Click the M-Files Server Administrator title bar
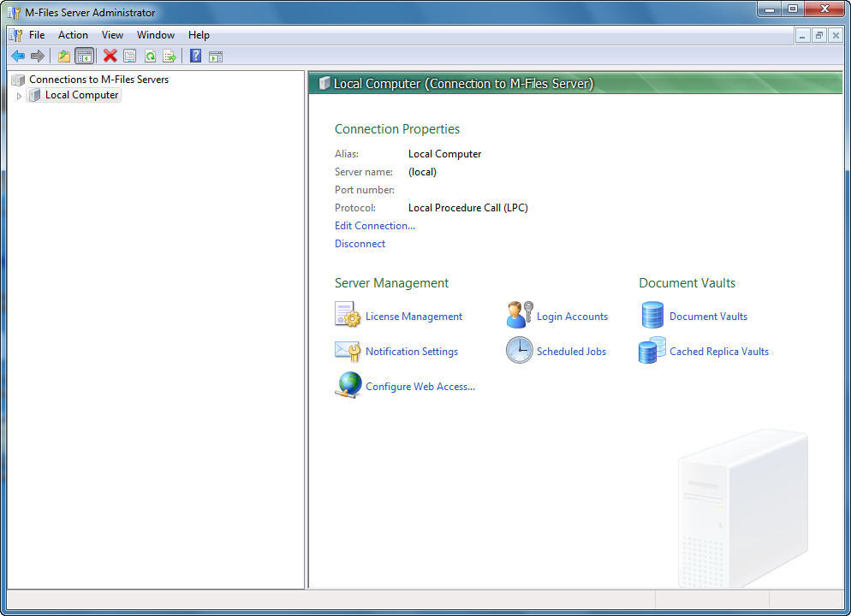Image resolution: width=851 pixels, height=616 pixels. click(x=380, y=12)
